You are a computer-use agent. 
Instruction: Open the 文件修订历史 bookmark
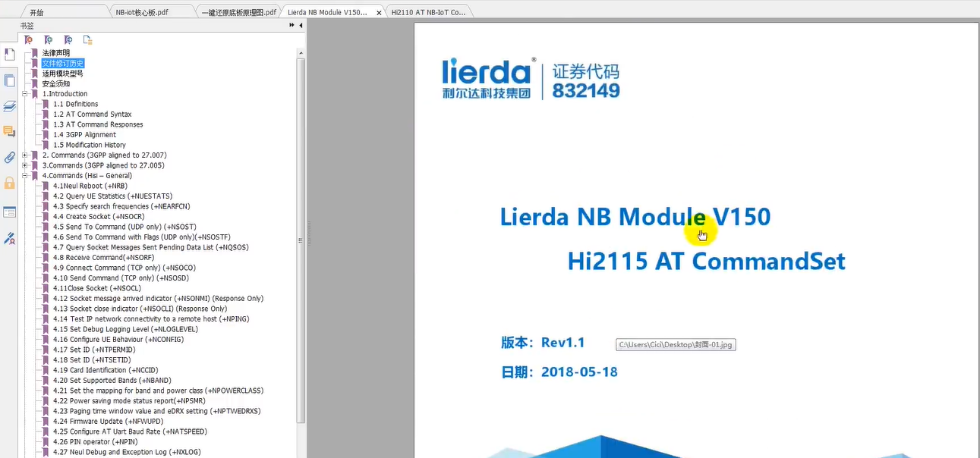pyautogui.click(x=63, y=64)
